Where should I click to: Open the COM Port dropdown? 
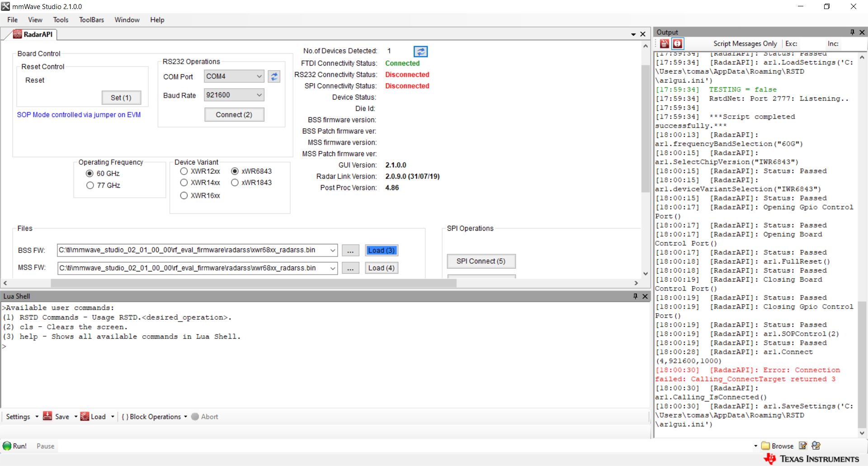pos(259,76)
